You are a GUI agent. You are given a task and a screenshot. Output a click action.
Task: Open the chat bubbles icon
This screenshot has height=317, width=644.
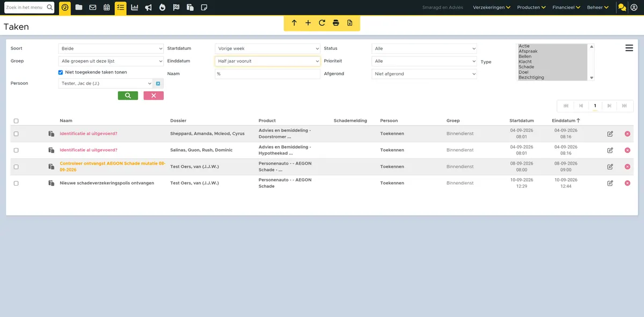(622, 8)
